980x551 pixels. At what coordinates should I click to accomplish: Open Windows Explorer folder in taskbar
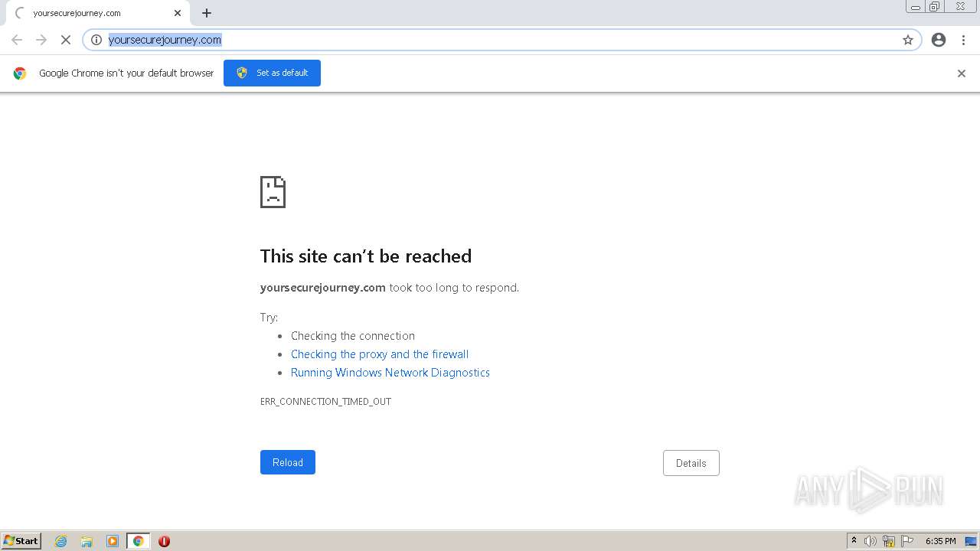tap(87, 541)
